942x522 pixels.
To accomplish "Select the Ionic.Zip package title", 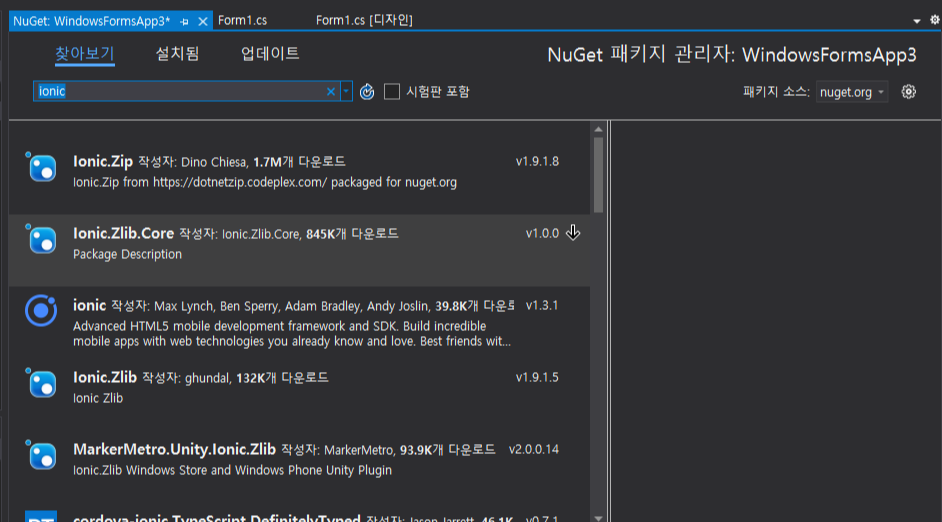I will (x=103, y=161).
